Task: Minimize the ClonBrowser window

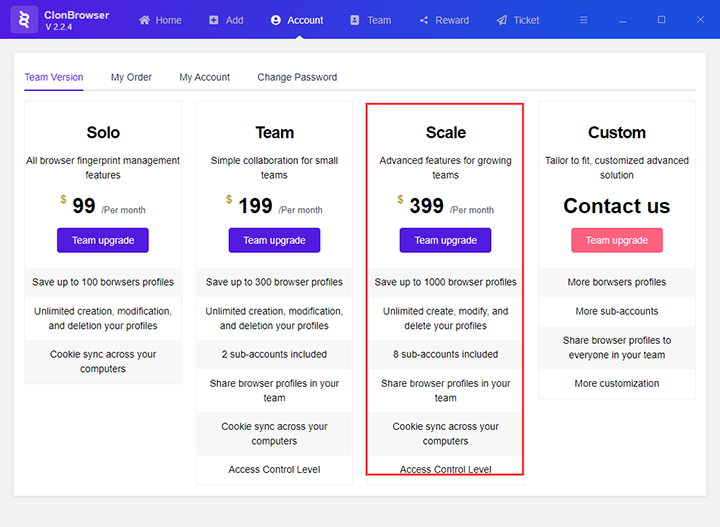Action: pyautogui.click(x=623, y=20)
